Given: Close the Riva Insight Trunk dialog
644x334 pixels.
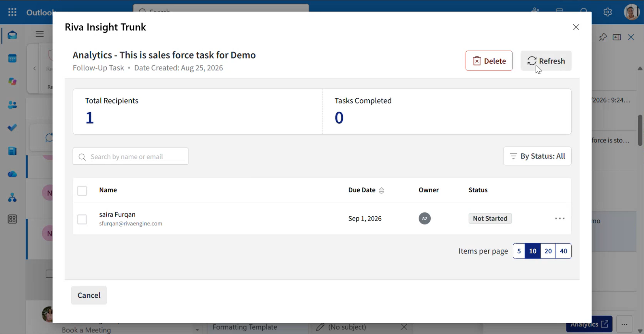Looking at the screenshot, I should pos(576,27).
